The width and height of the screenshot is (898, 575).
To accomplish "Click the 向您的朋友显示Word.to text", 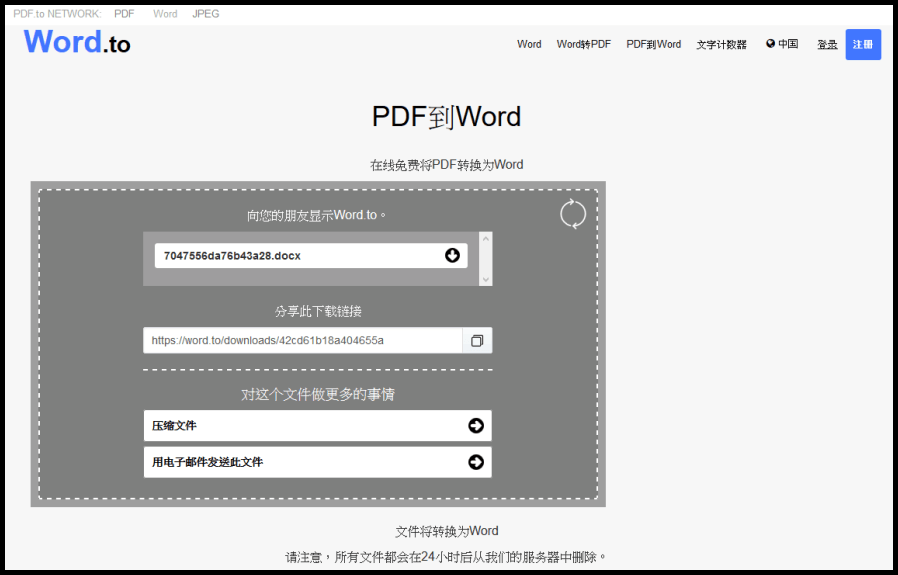I will [317, 215].
